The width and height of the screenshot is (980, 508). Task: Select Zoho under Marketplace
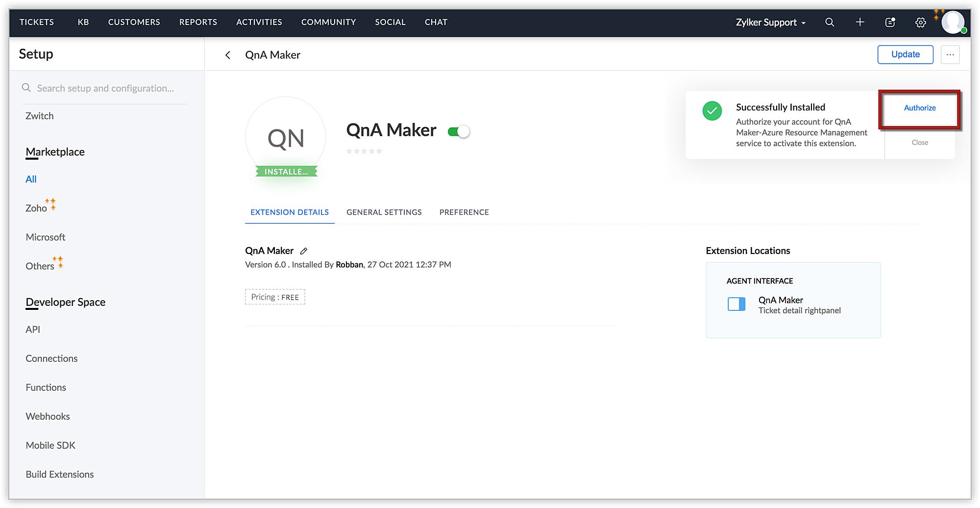pos(36,208)
